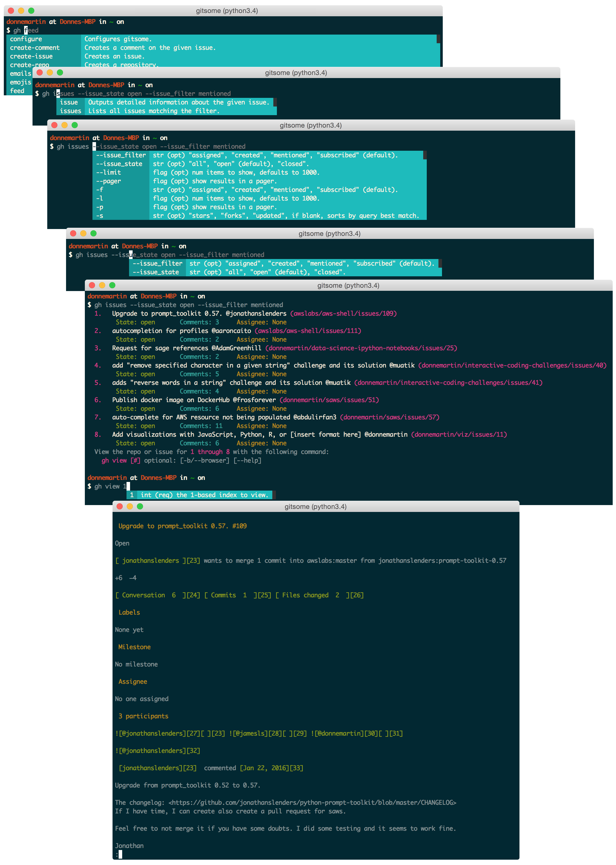
Task: Click the Files changed tab reference
Action: (x=305, y=595)
